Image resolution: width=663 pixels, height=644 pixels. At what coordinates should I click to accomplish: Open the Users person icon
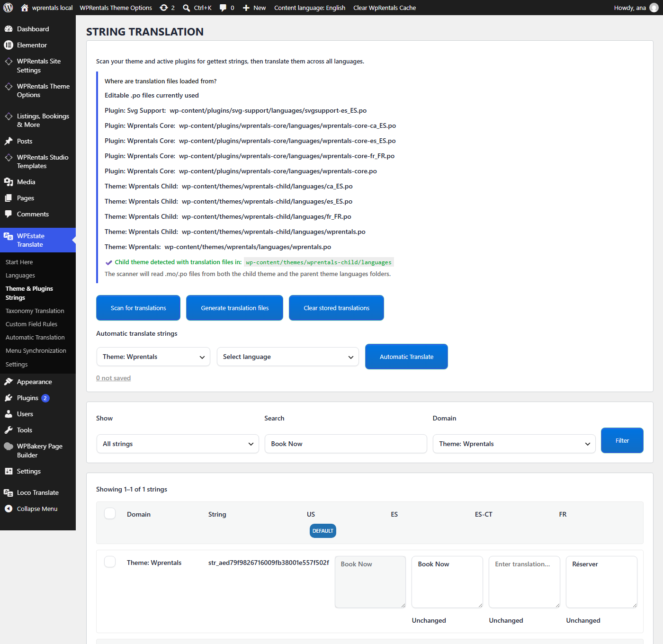coord(9,414)
